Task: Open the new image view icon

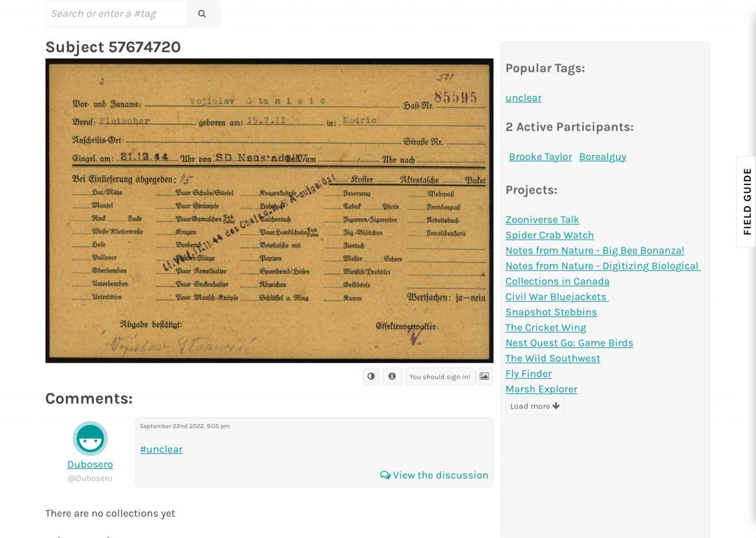Action: pyautogui.click(x=484, y=376)
